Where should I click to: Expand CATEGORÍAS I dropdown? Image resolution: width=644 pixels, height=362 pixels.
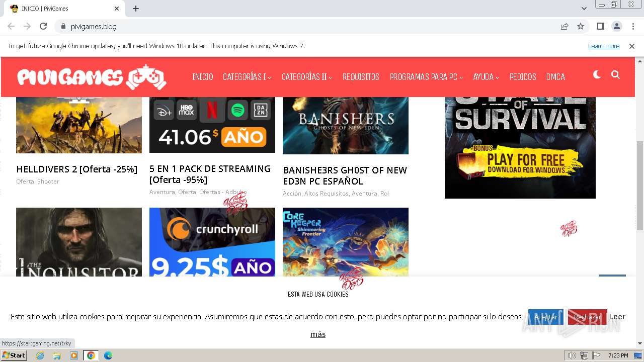pyautogui.click(x=247, y=77)
